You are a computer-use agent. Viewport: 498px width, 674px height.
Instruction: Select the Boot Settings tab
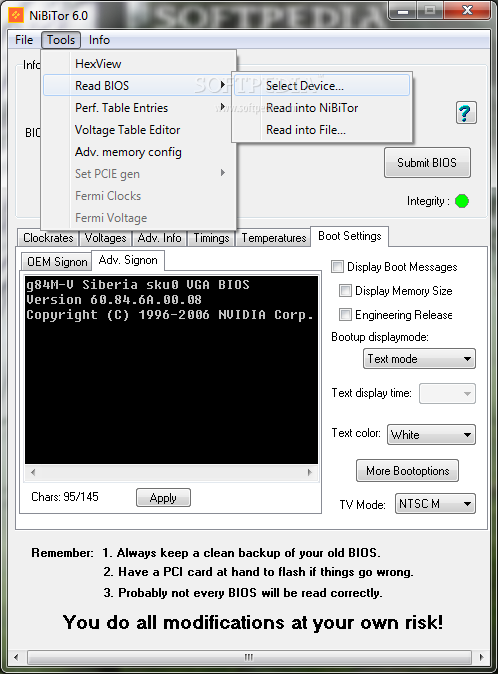(349, 236)
